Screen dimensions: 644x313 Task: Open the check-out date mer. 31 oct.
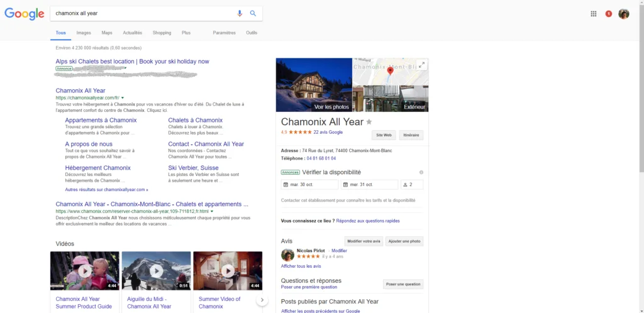[370, 185]
